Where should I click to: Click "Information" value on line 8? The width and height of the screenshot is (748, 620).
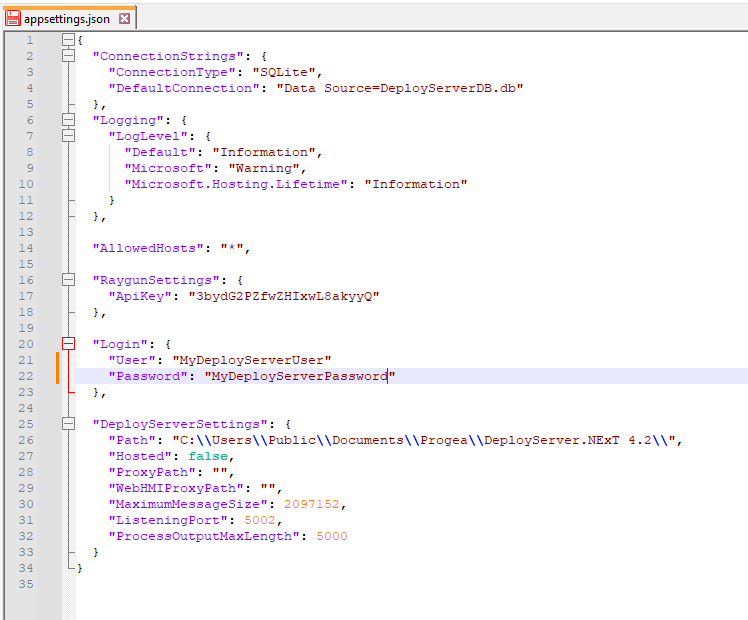(264, 153)
